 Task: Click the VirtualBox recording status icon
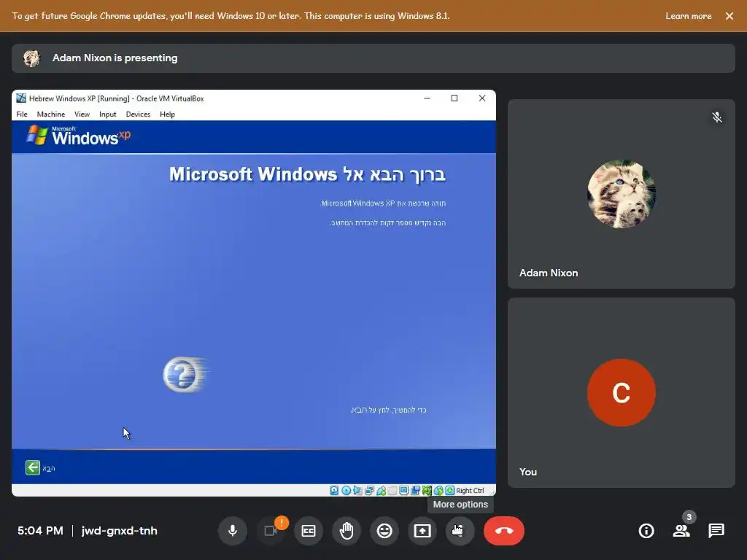(x=415, y=491)
